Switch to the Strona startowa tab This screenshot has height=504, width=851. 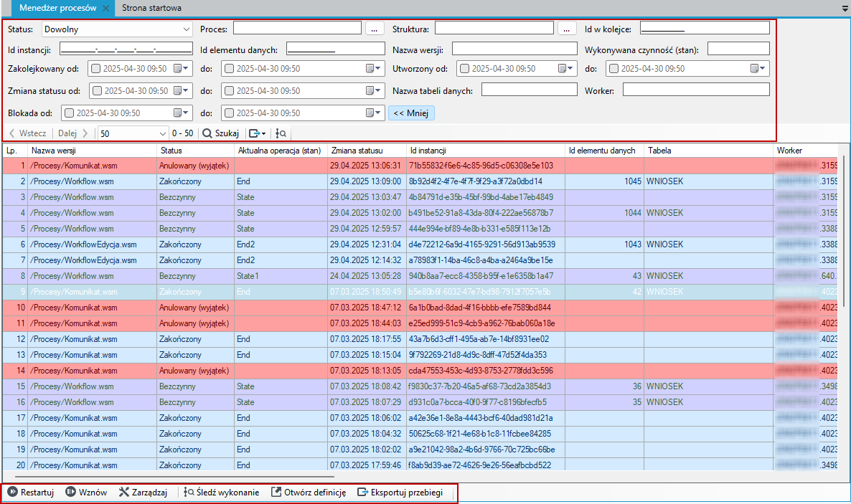click(151, 8)
